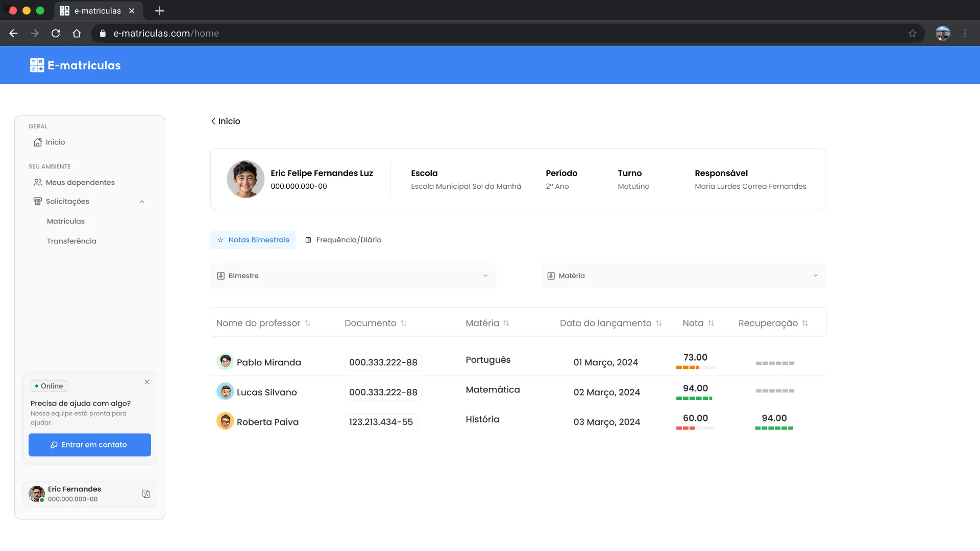Click the sort icon next to Nome do professor
This screenshot has height=551, width=980.
(307, 323)
